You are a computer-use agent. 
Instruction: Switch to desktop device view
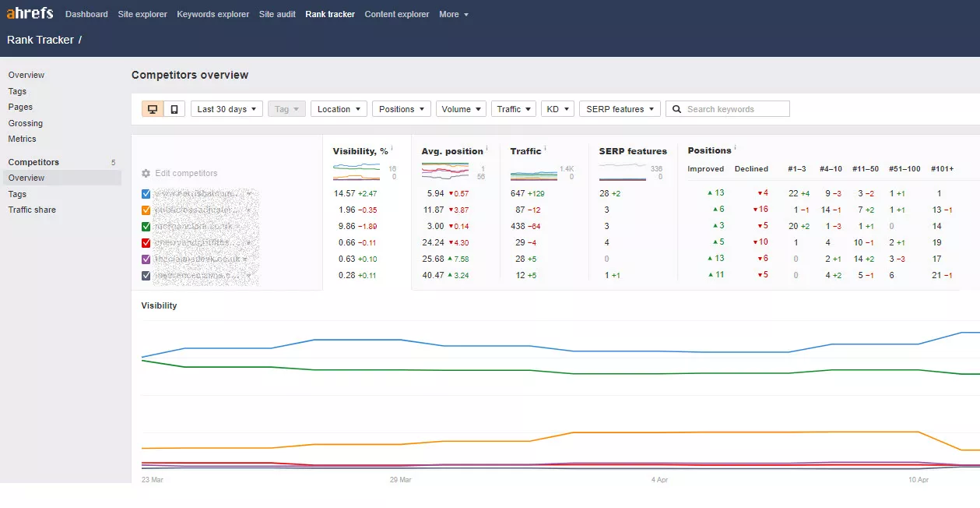pos(153,109)
